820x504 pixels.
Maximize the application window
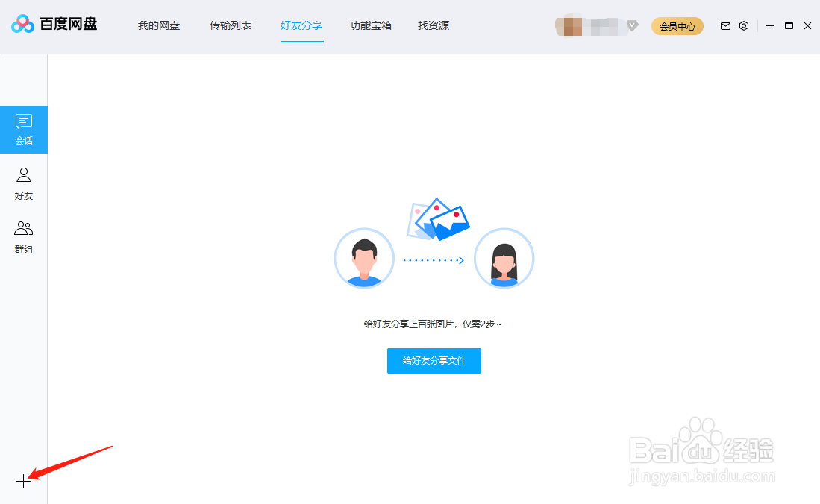(x=789, y=25)
